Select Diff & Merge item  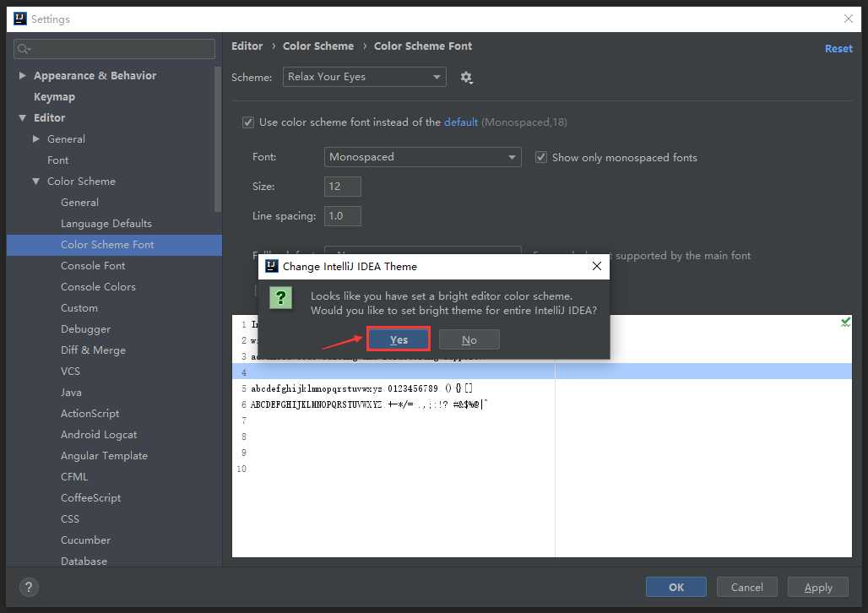[x=93, y=350]
